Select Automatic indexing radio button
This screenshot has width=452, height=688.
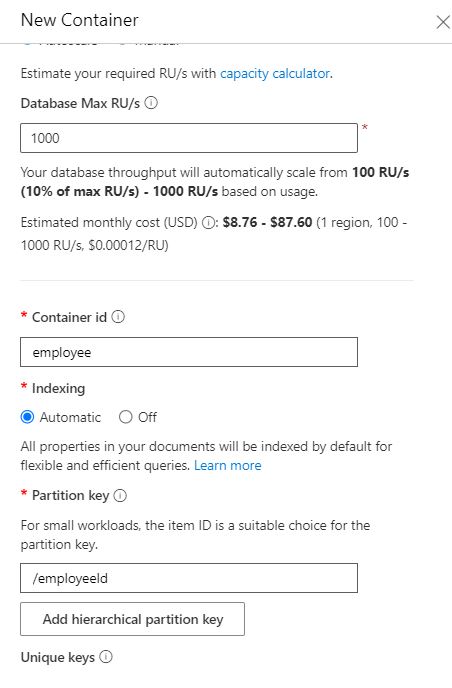point(27,417)
